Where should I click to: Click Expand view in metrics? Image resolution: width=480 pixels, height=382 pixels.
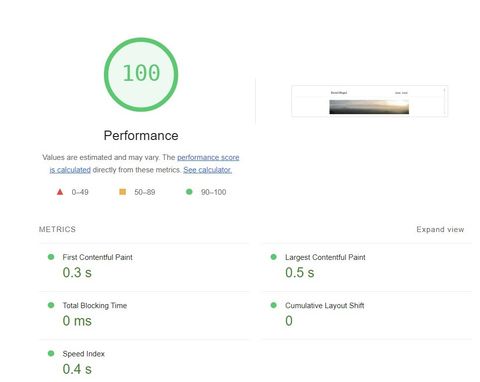pyautogui.click(x=440, y=229)
